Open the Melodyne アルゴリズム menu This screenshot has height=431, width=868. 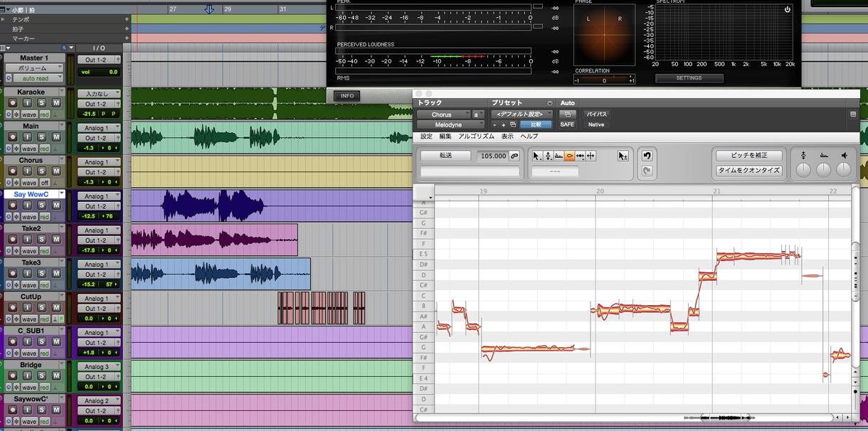pyautogui.click(x=476, y=137)
